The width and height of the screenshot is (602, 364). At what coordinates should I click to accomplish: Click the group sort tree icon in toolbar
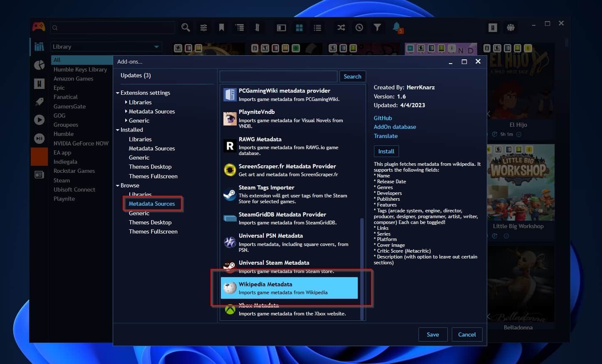click(x=240, y=27)
